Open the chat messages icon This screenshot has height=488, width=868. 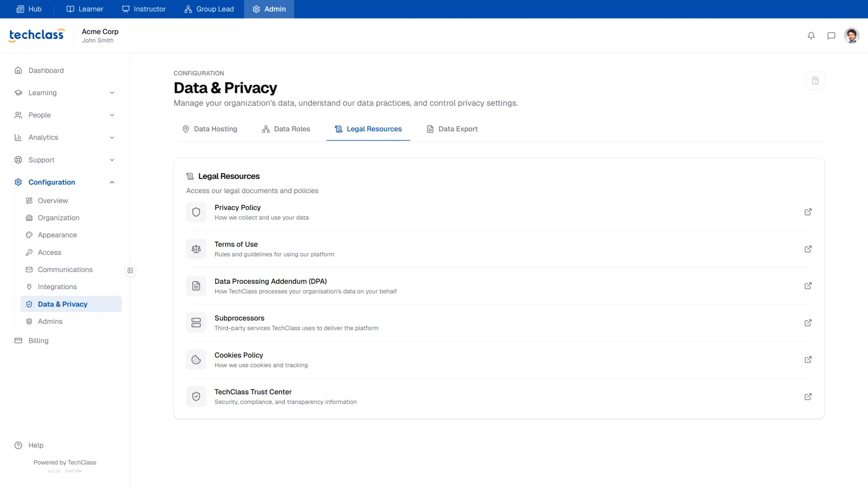click(x=831, y=36)
